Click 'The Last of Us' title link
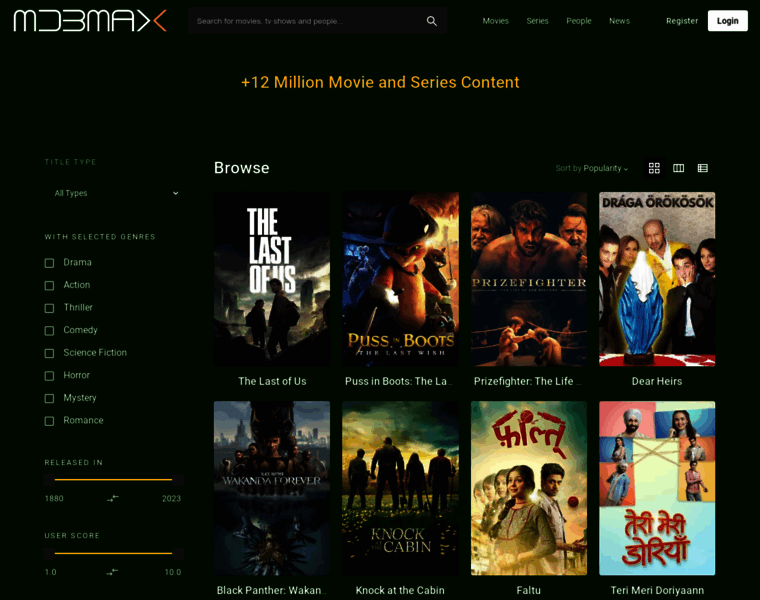760x600 pixels. tap(272, 381)
